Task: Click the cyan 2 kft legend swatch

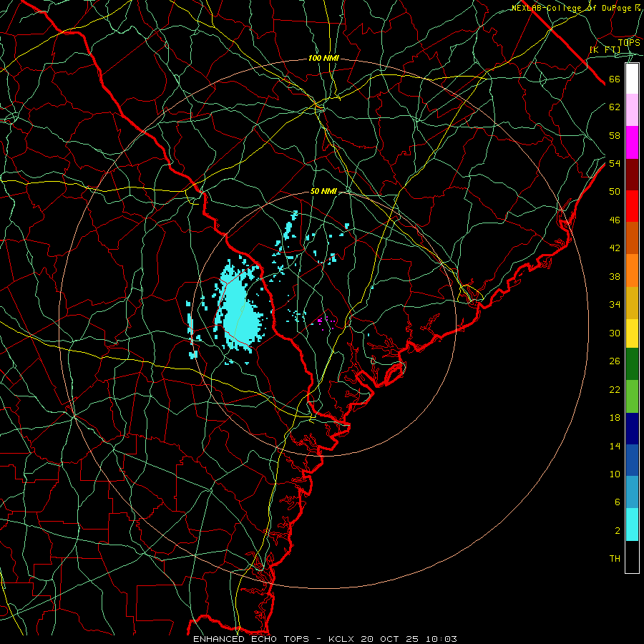Action: pyautogui.click(x=632, y=525)
